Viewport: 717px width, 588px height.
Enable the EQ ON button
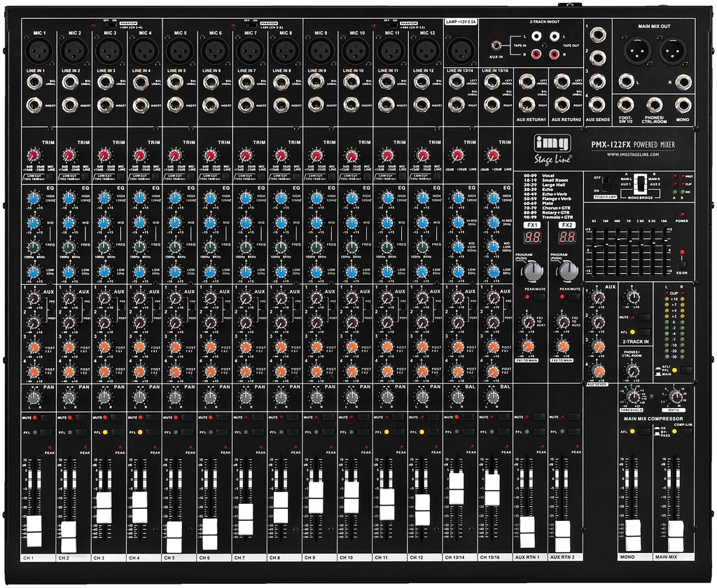683,265
